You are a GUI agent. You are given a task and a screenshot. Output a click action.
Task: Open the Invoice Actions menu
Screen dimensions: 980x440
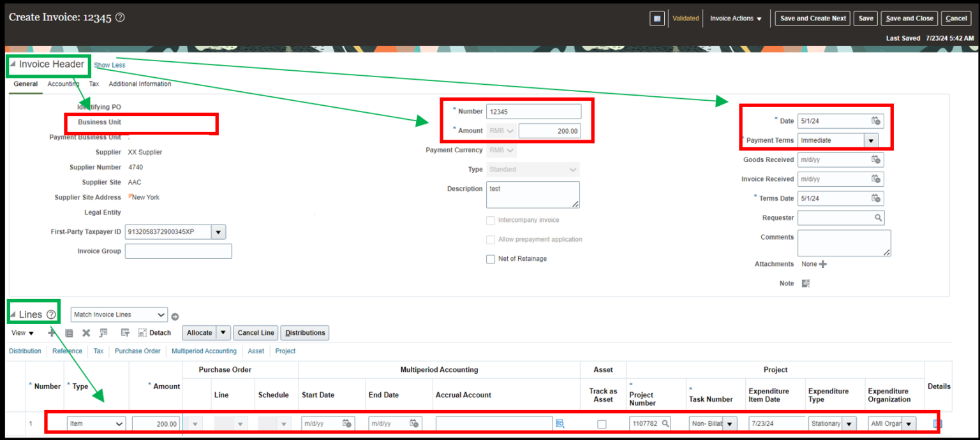(734, 18)
